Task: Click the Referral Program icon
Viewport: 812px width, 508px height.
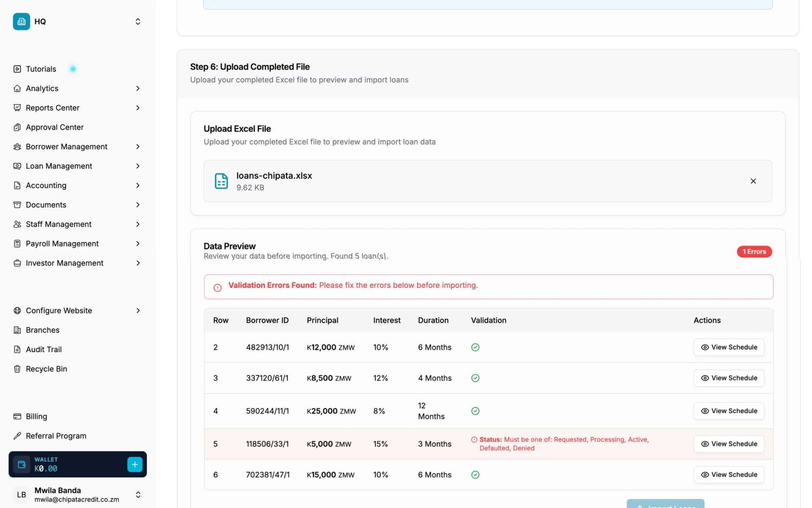Action: pos(17,436)
